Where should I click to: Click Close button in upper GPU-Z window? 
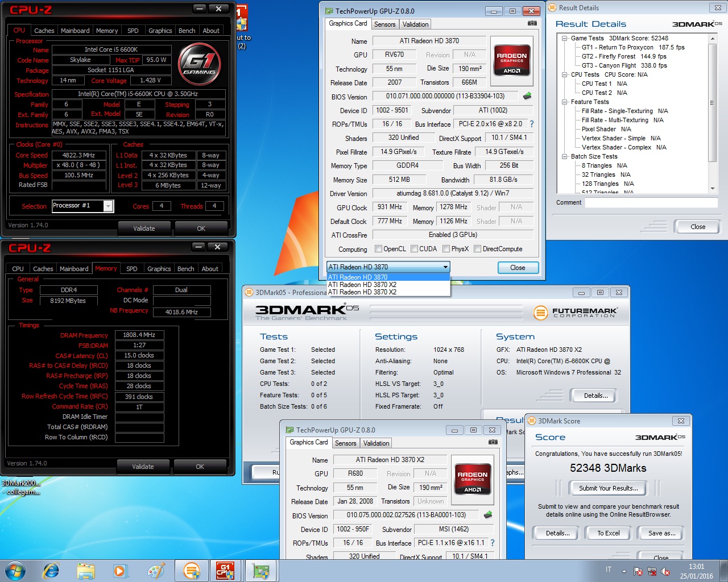pyautogui.click(x=518, y=268)
